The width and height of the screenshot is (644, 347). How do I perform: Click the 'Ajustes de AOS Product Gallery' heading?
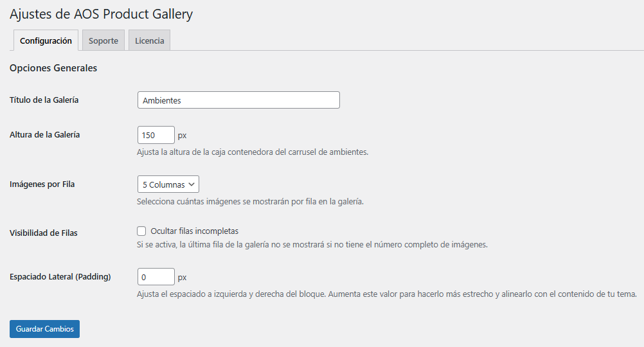pos(102,13)
